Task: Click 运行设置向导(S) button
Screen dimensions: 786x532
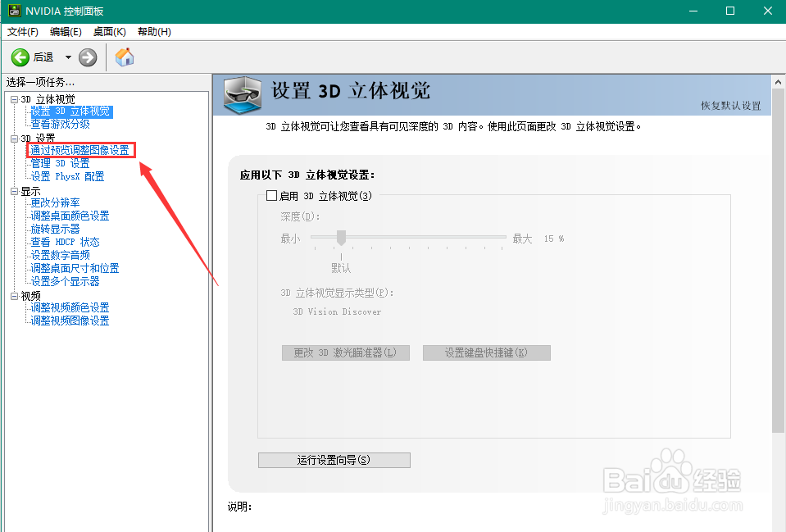Action: coord(334,460)
